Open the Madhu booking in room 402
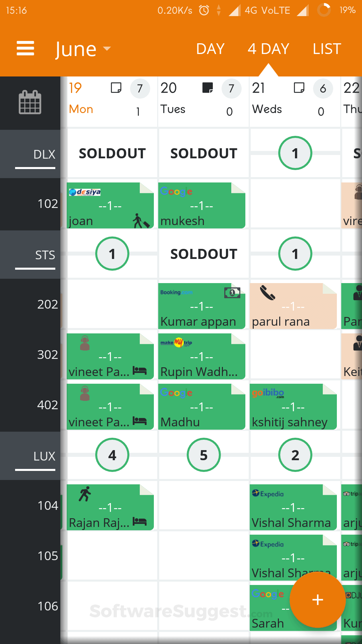 coord(201,407)
